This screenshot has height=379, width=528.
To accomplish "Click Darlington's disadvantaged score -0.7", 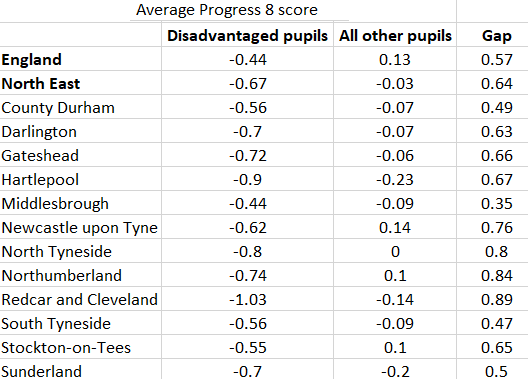I will [248, 131].
